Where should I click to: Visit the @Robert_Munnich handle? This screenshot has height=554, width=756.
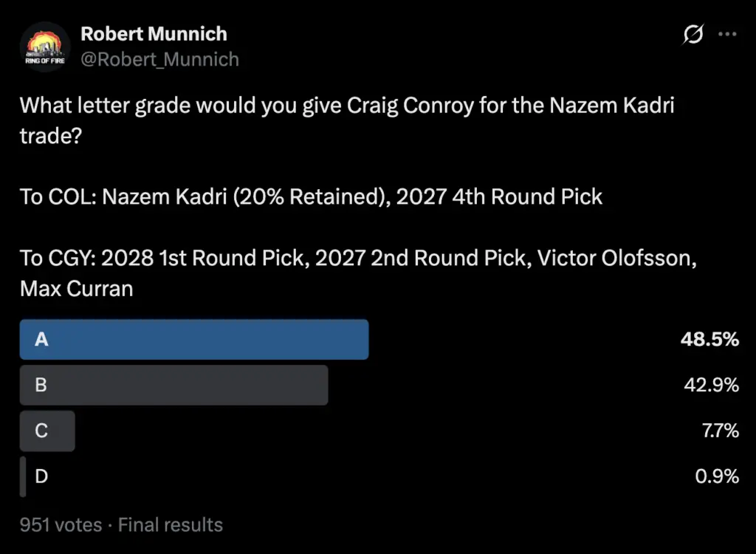(x=159, y=59)
